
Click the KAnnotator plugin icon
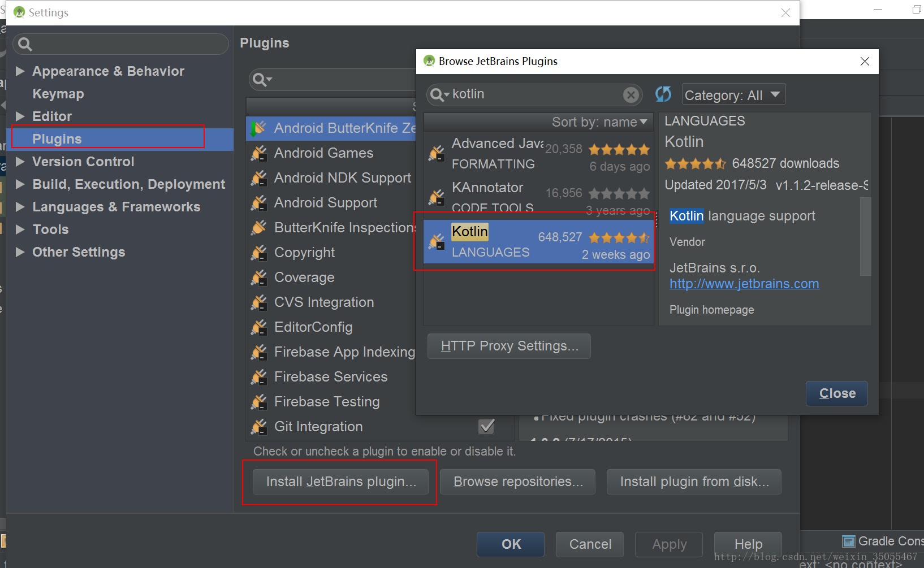point(436,197)
